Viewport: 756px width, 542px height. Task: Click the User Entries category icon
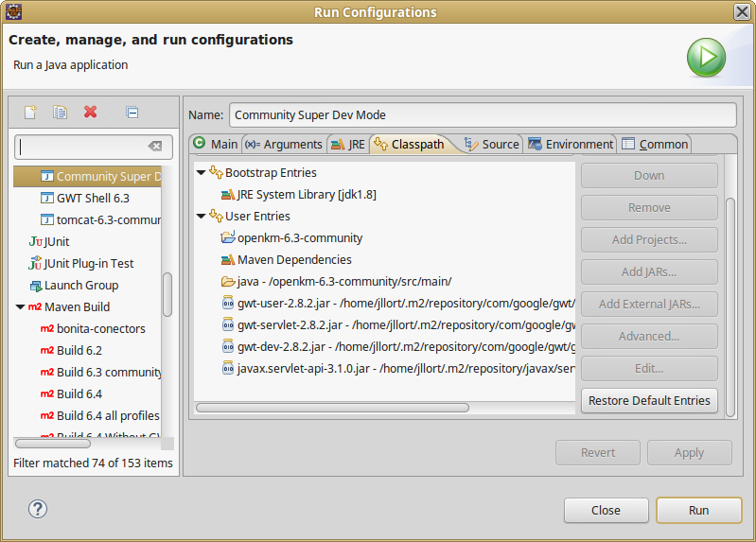pyautogui.click(x=216, y=216)
